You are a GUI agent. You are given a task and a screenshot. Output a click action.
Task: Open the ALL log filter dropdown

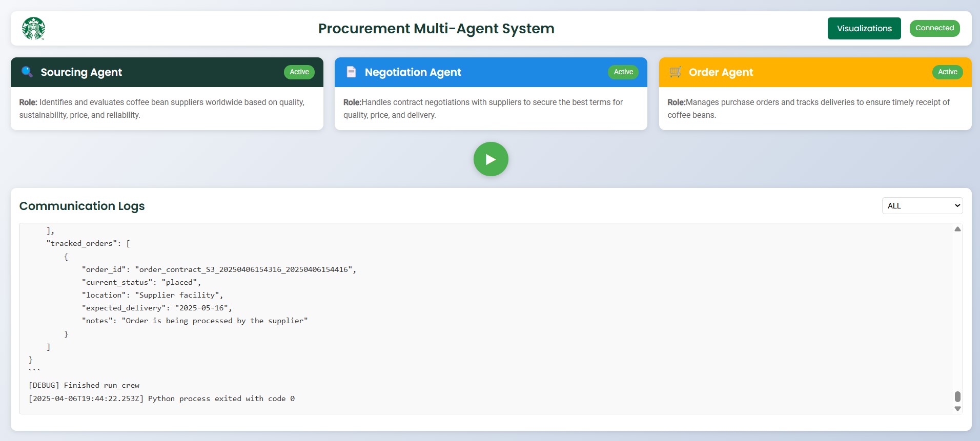tap(922, 206)
